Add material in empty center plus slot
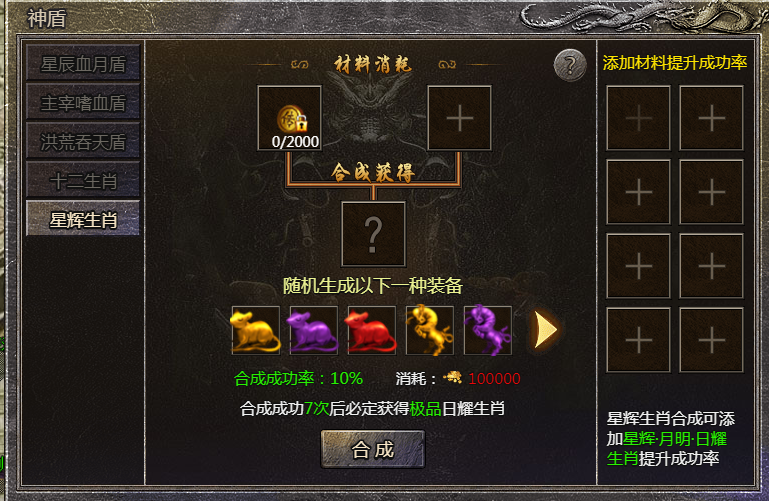This screenshot has height=501, width=769. [x=460, y=118]
